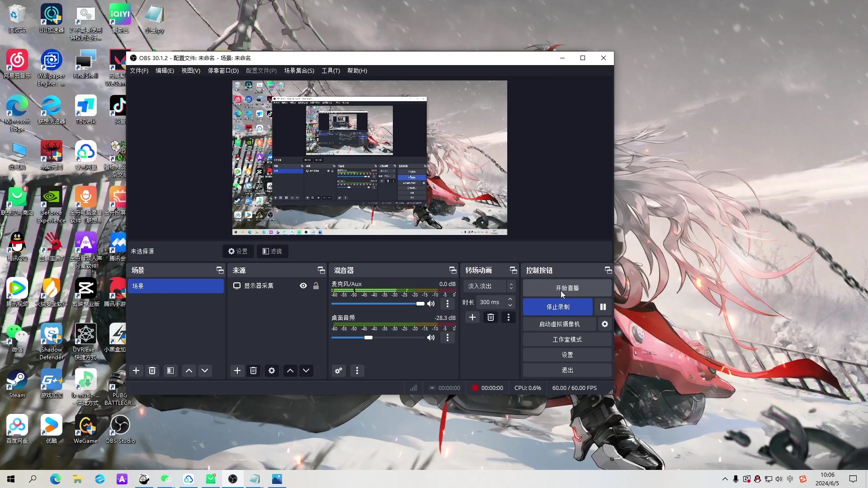Viewport: 868px width, 488px height.
Task: Pause the recording
Action: (603, 307)
